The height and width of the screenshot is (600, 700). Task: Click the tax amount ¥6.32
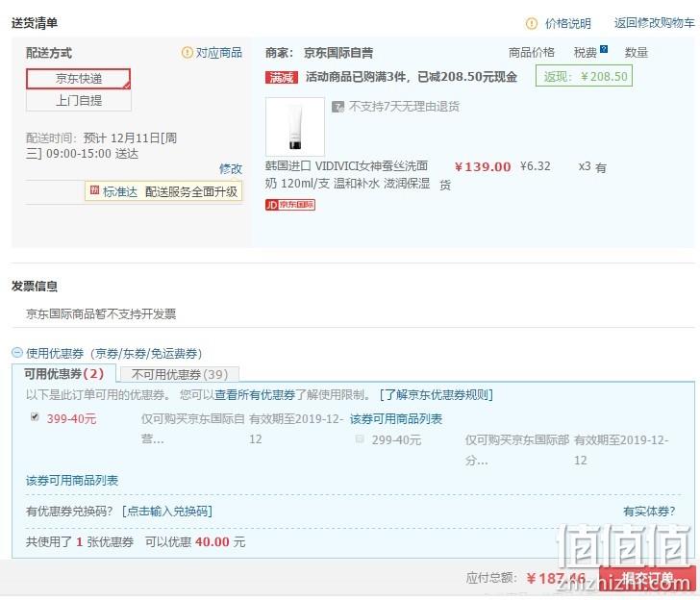[x=535, y=166]
